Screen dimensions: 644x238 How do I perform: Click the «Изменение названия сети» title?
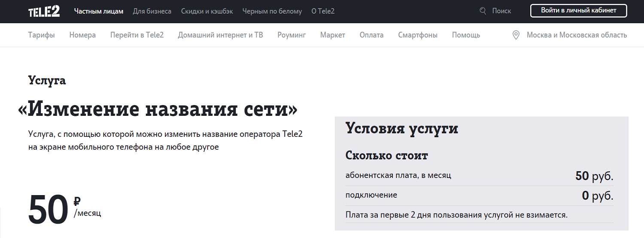click(x=158, y=110)
